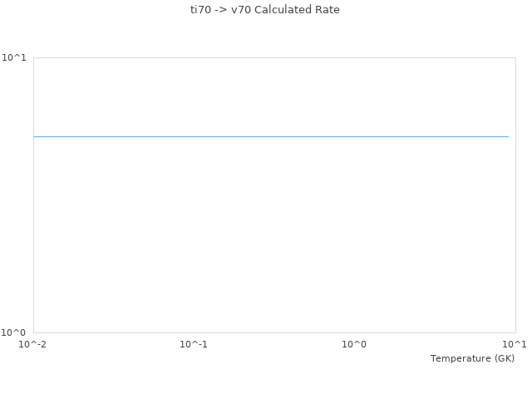The height and width of the screenshot is (399, 532).
Task: Click the middle of the blue rate line
Action: [271, 136]
